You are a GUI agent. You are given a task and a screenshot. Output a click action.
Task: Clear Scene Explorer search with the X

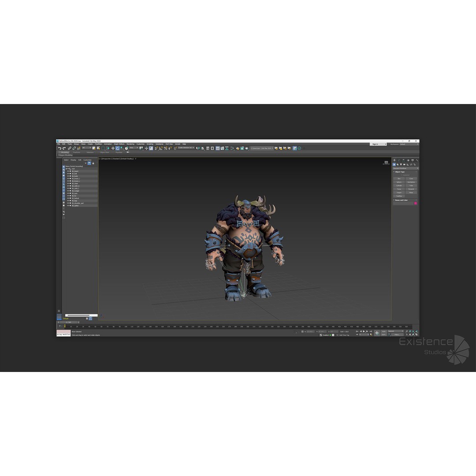click(x=86, y=164)
